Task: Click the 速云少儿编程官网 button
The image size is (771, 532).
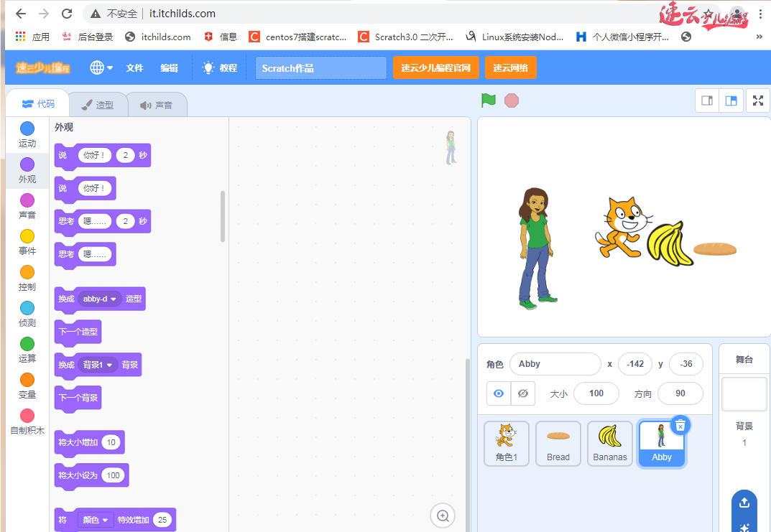Action: click(435, 67)
